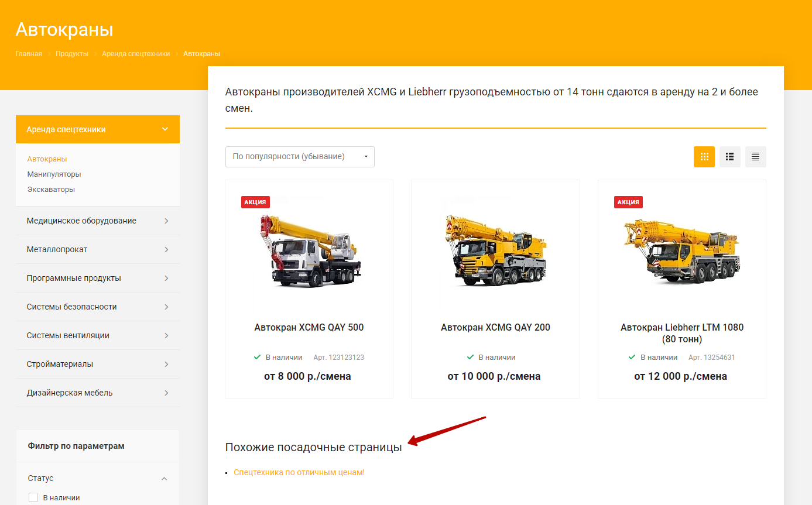This screenshot has height=505, width=812.
Task: Select «Экскаваторы» in the sidebar submenu
Action: tap(51, 190)
